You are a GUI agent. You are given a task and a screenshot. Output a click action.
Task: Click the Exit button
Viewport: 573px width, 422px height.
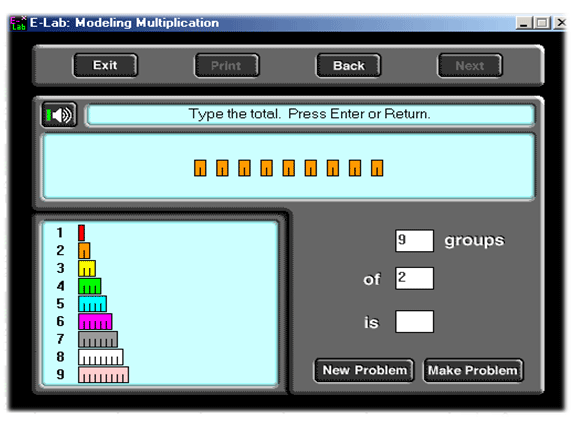105,65
